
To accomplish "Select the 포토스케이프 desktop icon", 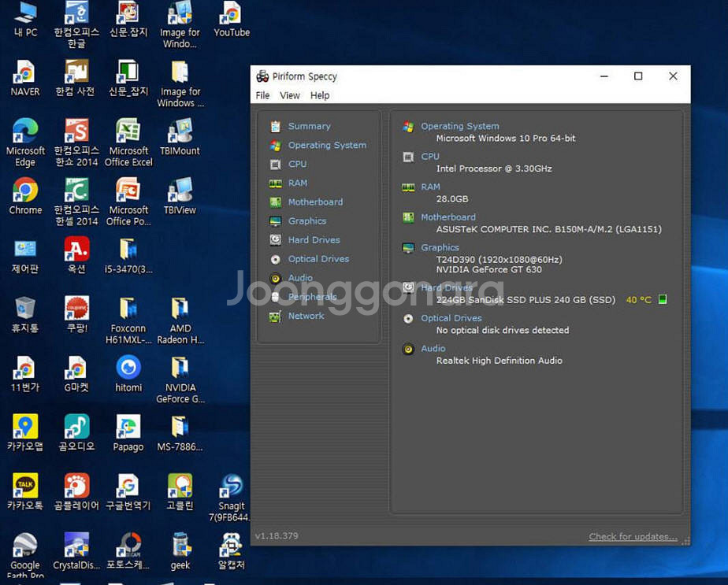I will coord(128,552).
